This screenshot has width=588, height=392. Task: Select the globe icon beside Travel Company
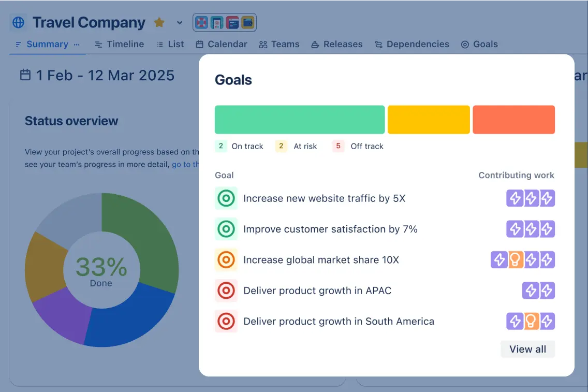pyautogui.click(x=19, y=22)
